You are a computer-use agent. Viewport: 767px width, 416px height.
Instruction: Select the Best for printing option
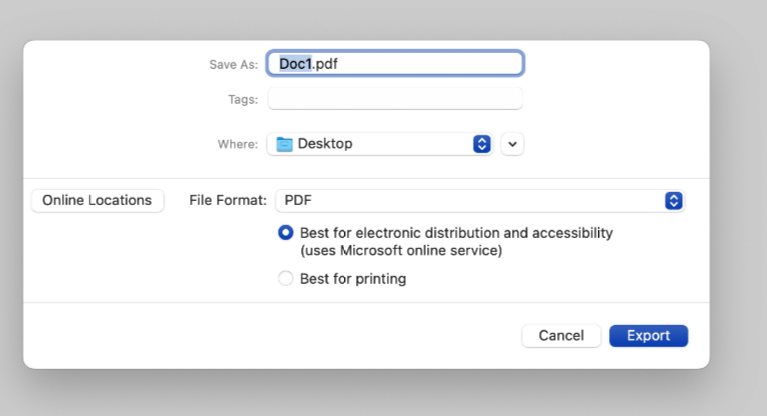coord(286,278)
